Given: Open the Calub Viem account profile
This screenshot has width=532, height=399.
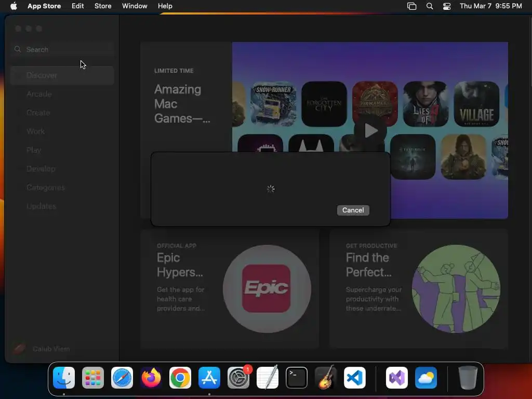Looking at the screenshot, I should pyautogui.click(x=42, y=349).
